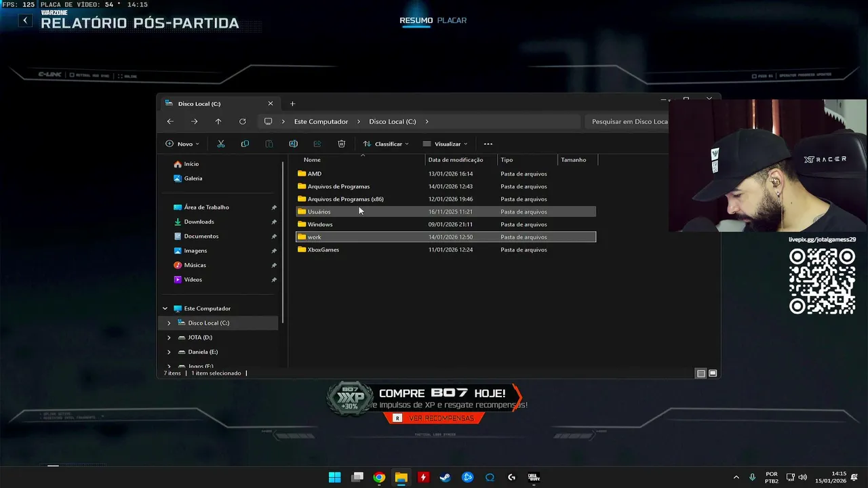
Task: Switch to large icons view in status bar
Action: coord(713,373)
